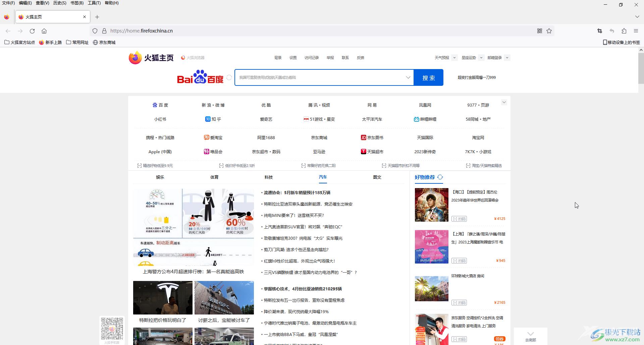Click the address bar URL
Screen dimensions: 644x345
[x=142, y=31]
